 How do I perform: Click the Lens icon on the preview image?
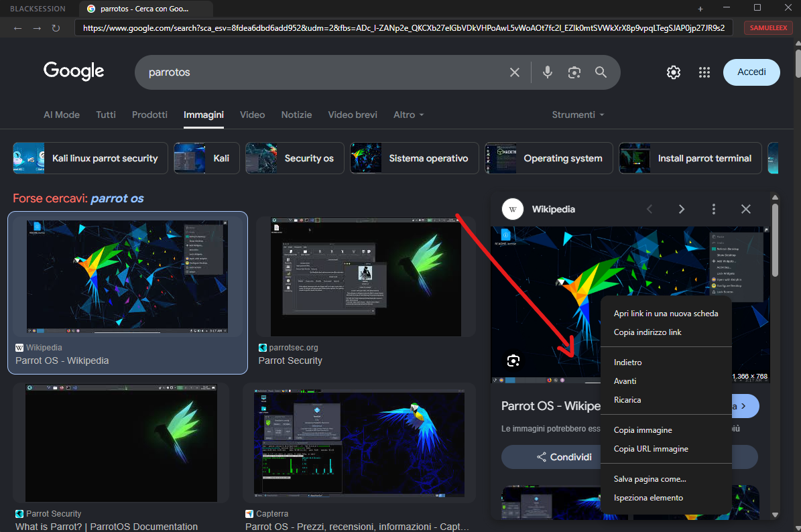pos(513,361)
